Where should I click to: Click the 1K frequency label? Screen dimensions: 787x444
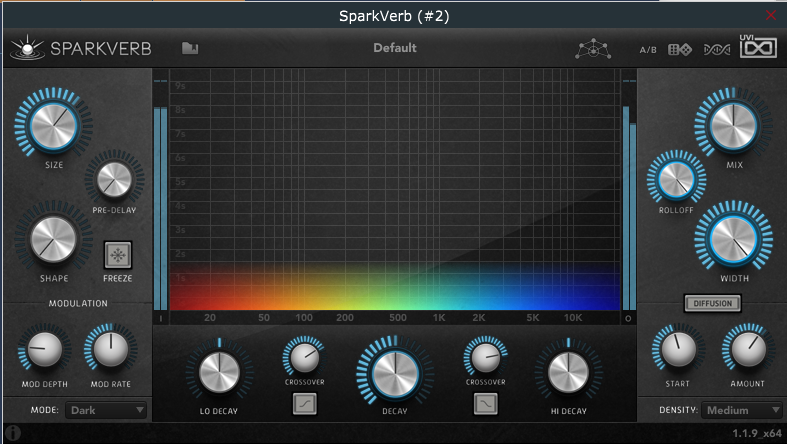click(x=439, y=318)
